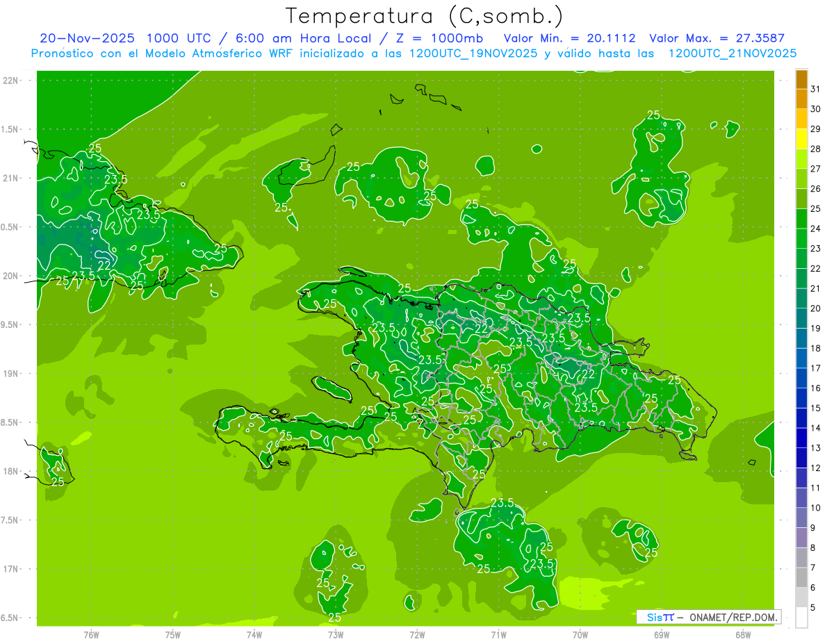Pick the yellow legend swatch between 28 and 29
The width and height of the screenshot is (834, 644).
(x=801, y=139)
